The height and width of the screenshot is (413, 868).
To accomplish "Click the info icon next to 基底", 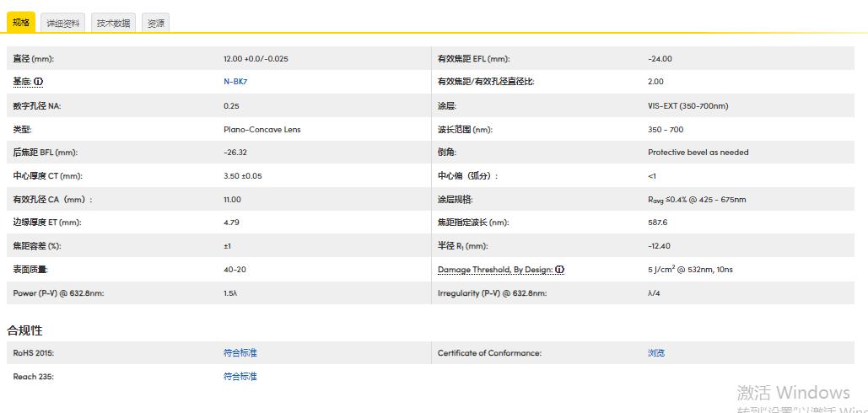I will [38, 82].
